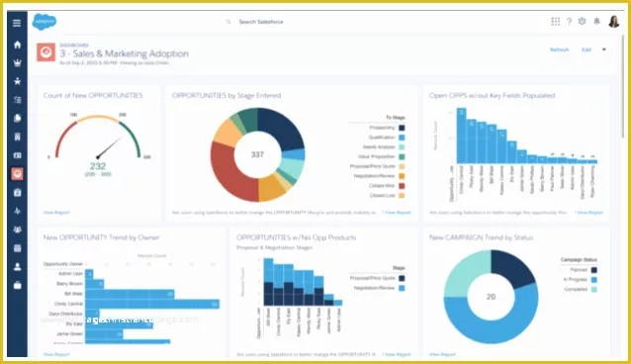This screenshot has height=364, width=631.
Task: Open the hamburger navigation menu
Action: pyautogui.click(x=17, y=23)
